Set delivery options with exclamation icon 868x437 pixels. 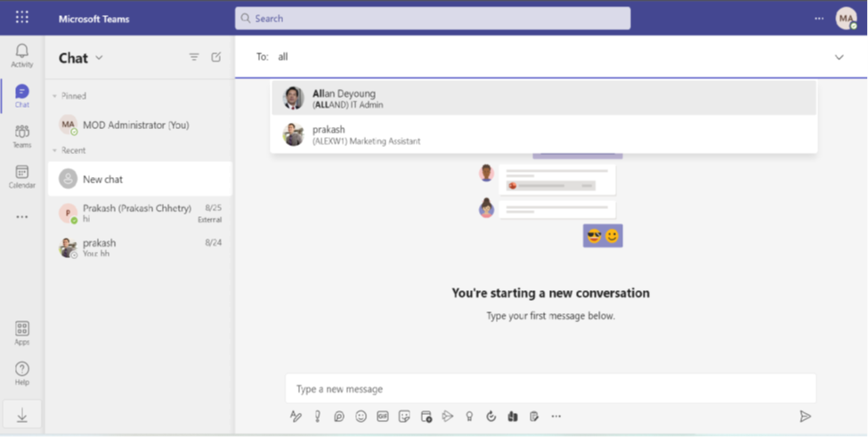317,417
